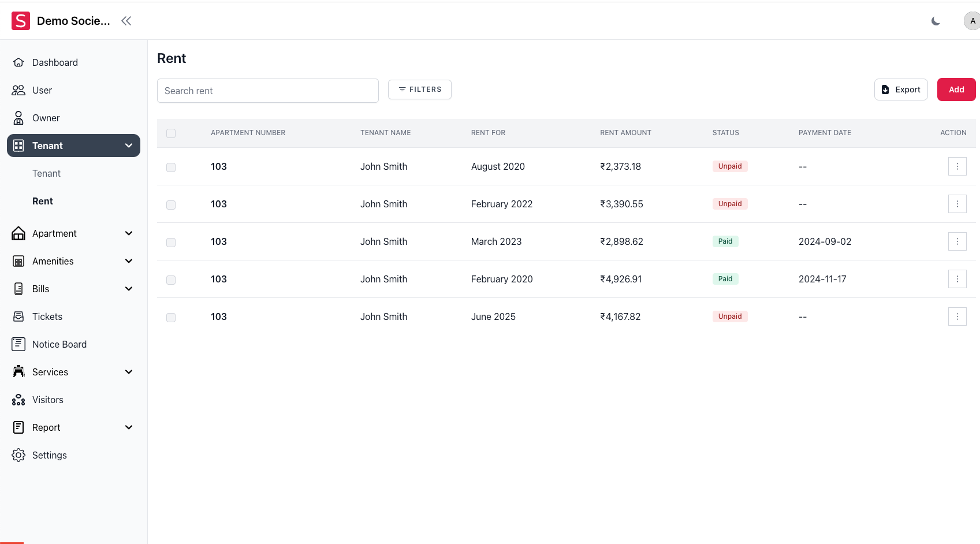The height and width of the screenshot is (544, 980).
Task: Export the rent list
Action: tap(901, 90)
